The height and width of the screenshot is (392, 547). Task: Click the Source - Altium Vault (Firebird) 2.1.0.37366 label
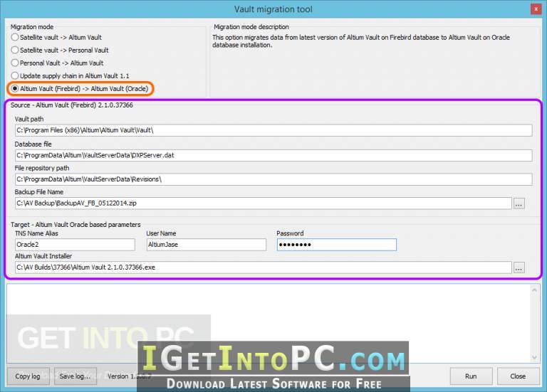[x=72, y=105]
